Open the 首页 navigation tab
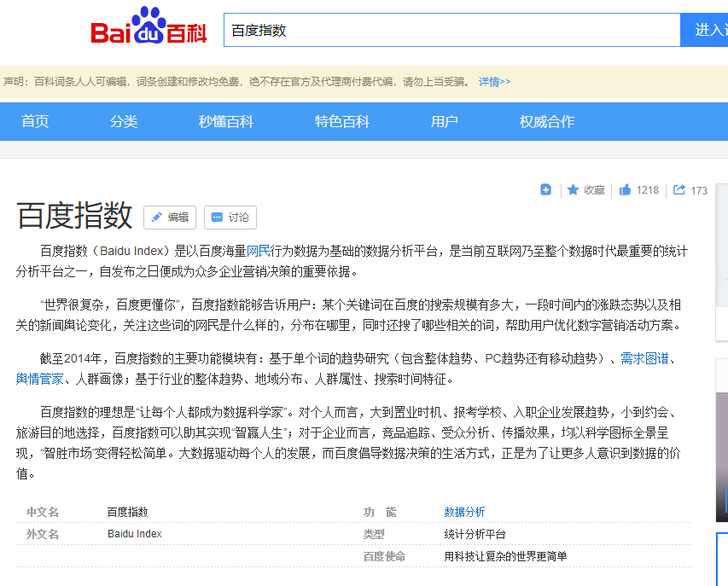Image resolution: width=728 pixels, height=586 pixels. (x=35, y=122)
